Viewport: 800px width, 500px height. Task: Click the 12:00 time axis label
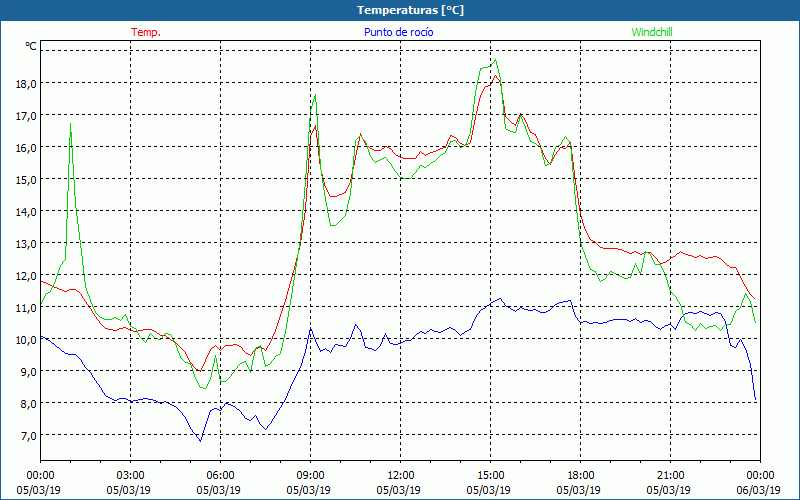401,476
